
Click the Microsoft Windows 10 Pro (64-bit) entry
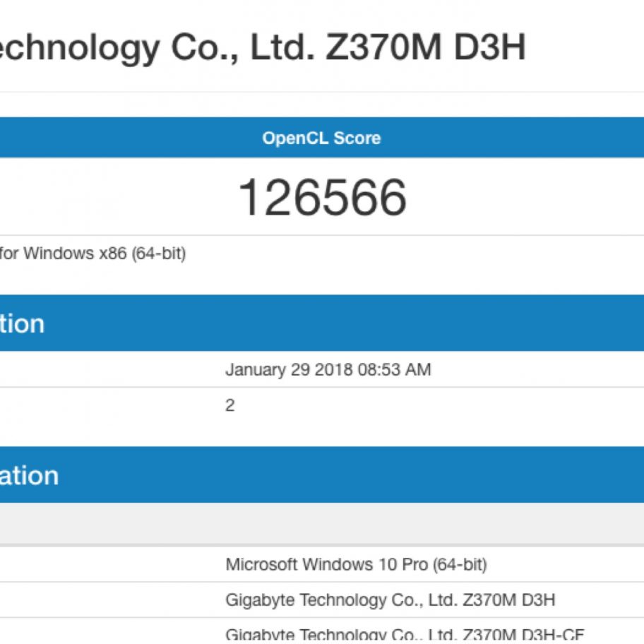tap(356, 564)
